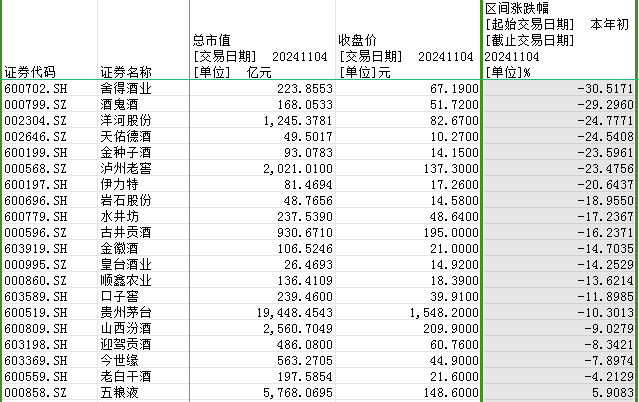The height and width of the screenshot is (402, 639).
Task: Select the 口子窖 name cell
Action: (x=143, y=296)
